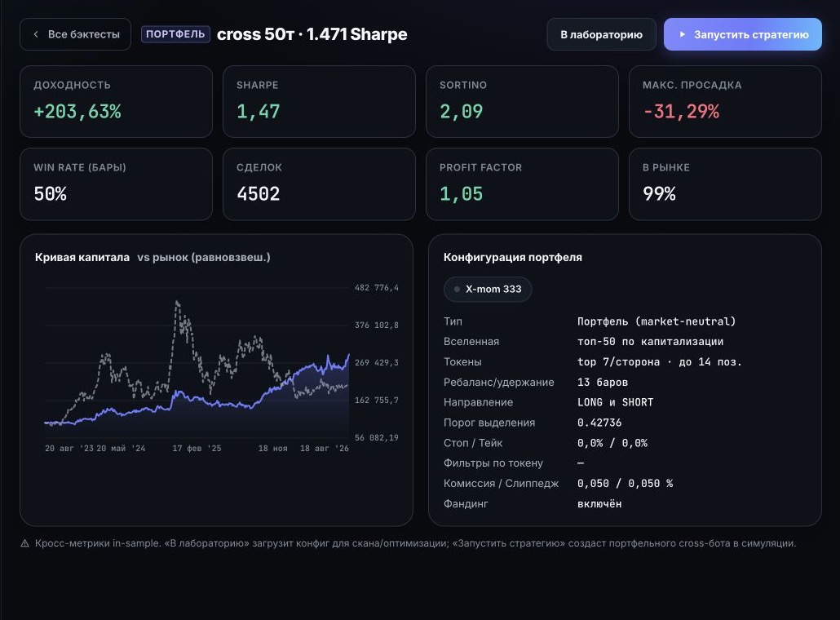840x620 pixels.
Task: Click the SORTINO value 2,09
Action: [x=462, y=112]
